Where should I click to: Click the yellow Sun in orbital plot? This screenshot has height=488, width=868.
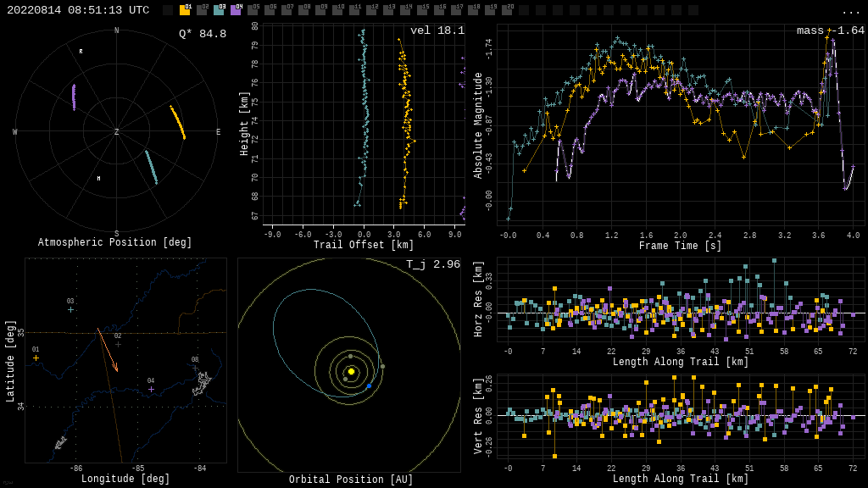click(x=351, y=371)
